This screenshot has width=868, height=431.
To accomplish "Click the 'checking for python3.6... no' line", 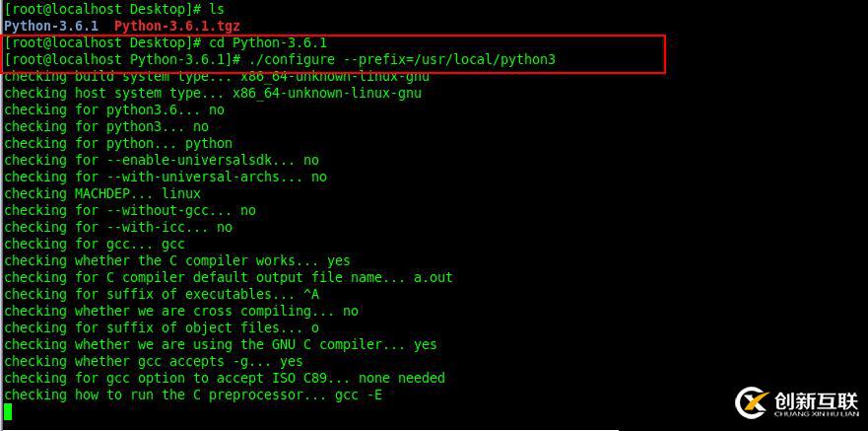I will pyautogui.click(x=113, y=109).
